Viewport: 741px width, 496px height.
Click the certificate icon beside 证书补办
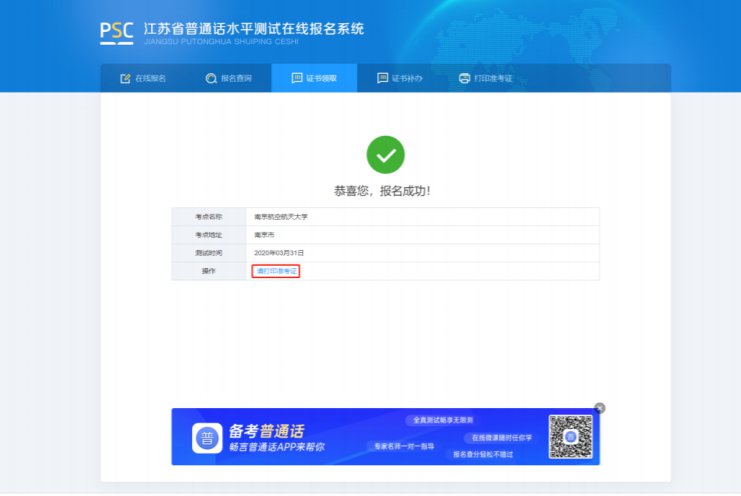coord(382,78)
